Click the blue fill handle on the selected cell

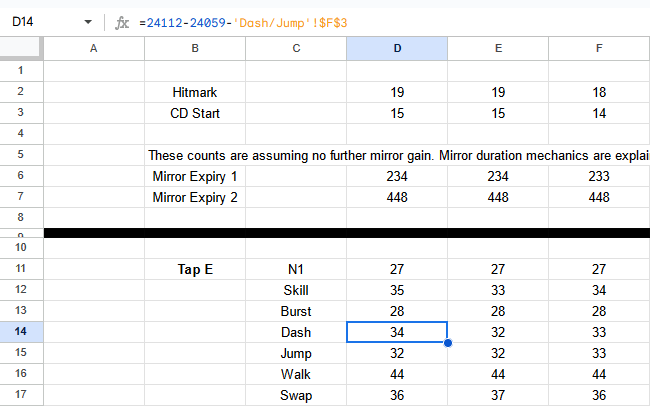coord(447,343)
